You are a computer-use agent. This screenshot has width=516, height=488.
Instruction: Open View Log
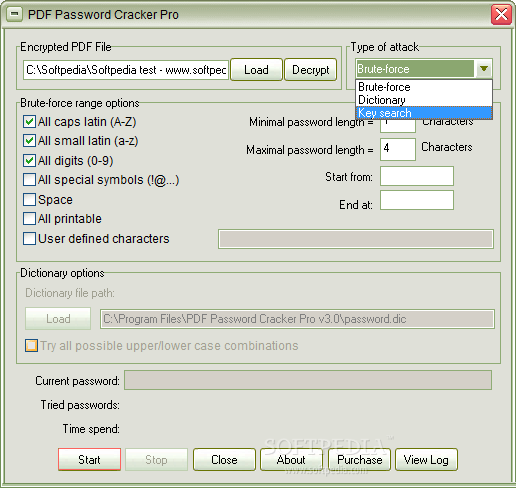(x=426, y=460)
